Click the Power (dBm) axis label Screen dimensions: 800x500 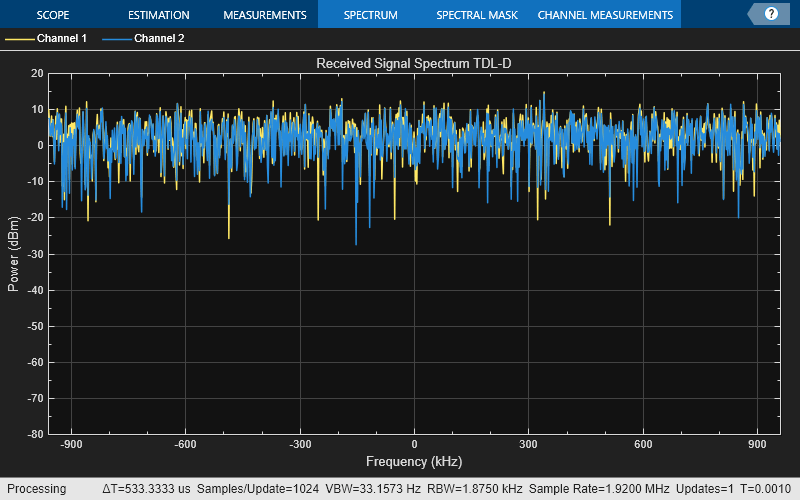click(13, 254)
